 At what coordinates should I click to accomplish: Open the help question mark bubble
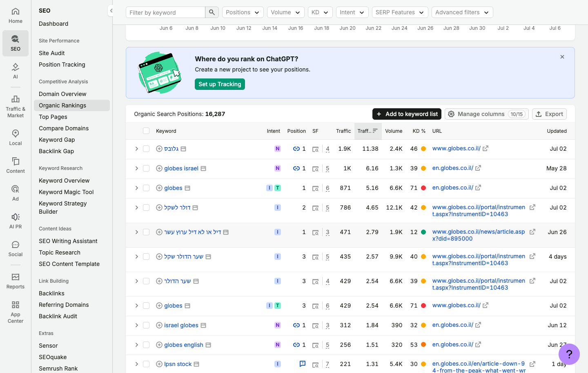tap(569, 354)
